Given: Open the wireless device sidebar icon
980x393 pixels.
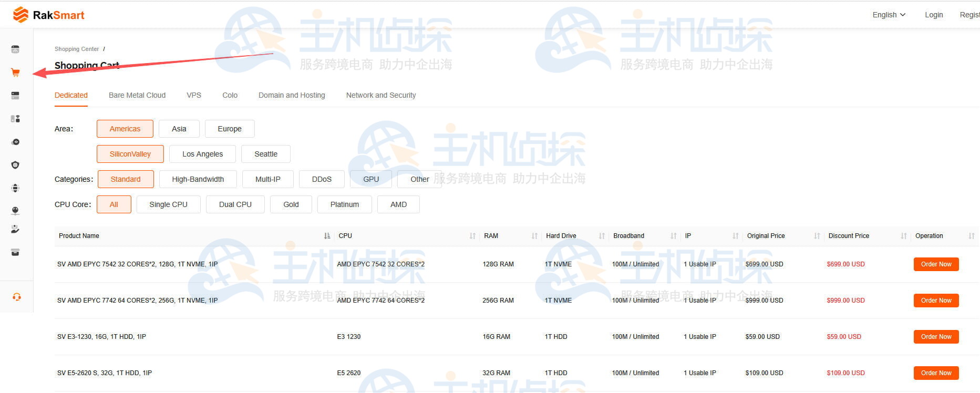Looking at the screenshot, I should (15, 119).
